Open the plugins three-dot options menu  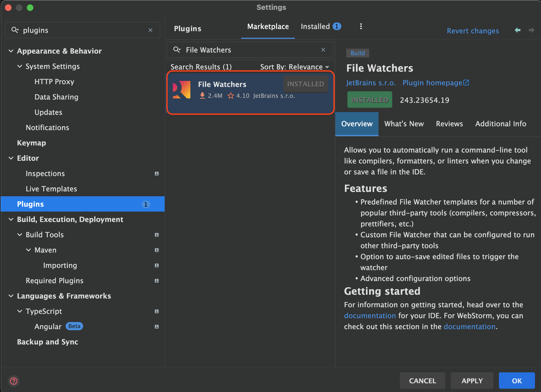(x=361, y=26)
